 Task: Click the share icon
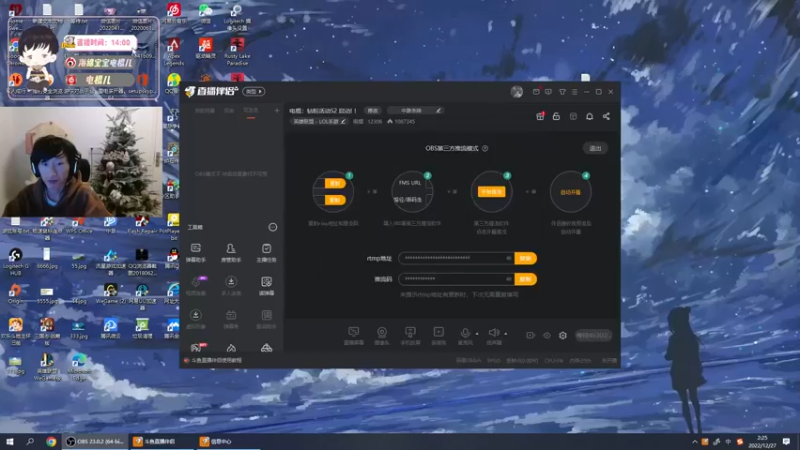click(606, 116)
